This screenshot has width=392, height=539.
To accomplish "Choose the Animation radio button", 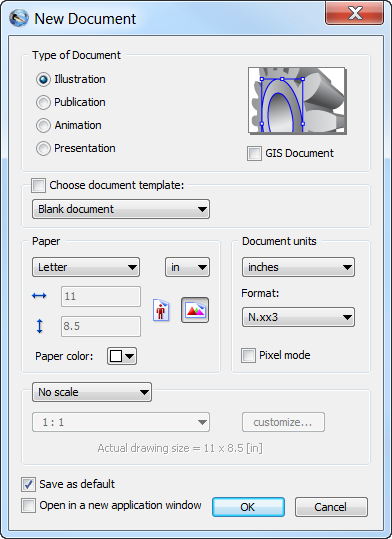I will tap(69, 125).
